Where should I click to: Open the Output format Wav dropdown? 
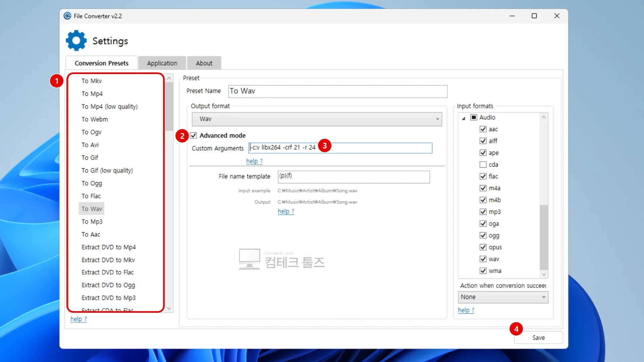click(x=317, y=119)
